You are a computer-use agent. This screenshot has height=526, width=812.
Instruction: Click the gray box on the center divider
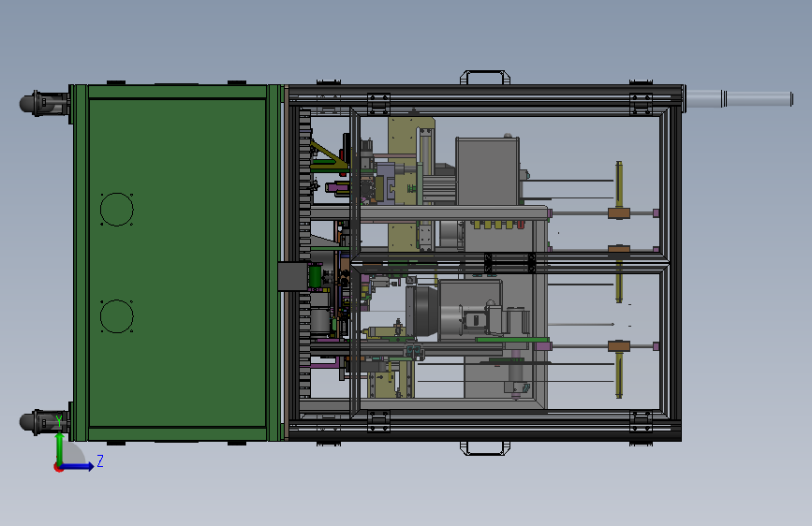pos(293,276)
